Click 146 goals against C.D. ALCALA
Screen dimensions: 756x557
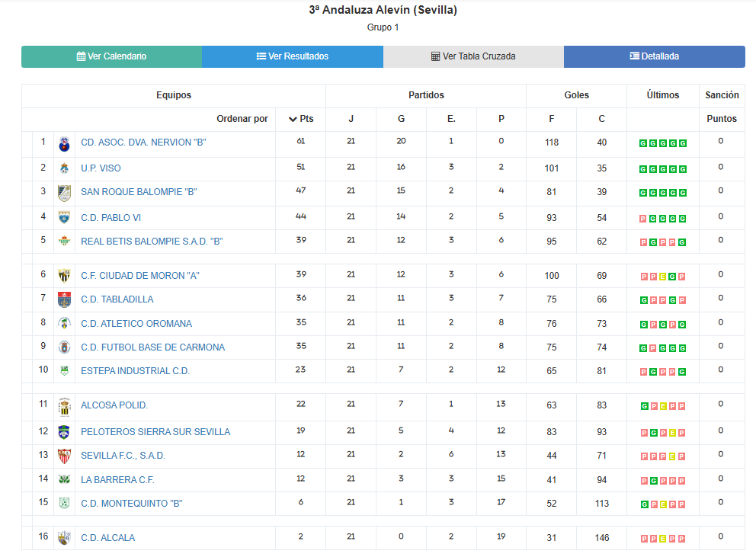tap(602, 538)
